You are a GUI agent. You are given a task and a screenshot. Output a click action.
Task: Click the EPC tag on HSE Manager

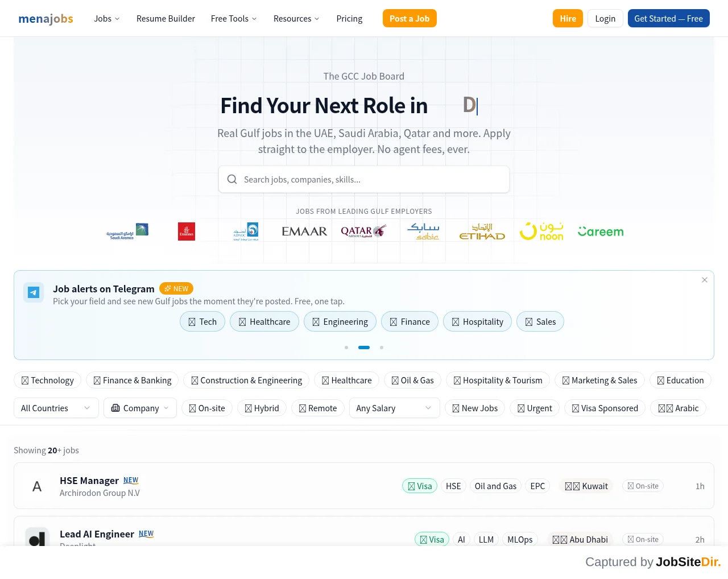(537, 486)
